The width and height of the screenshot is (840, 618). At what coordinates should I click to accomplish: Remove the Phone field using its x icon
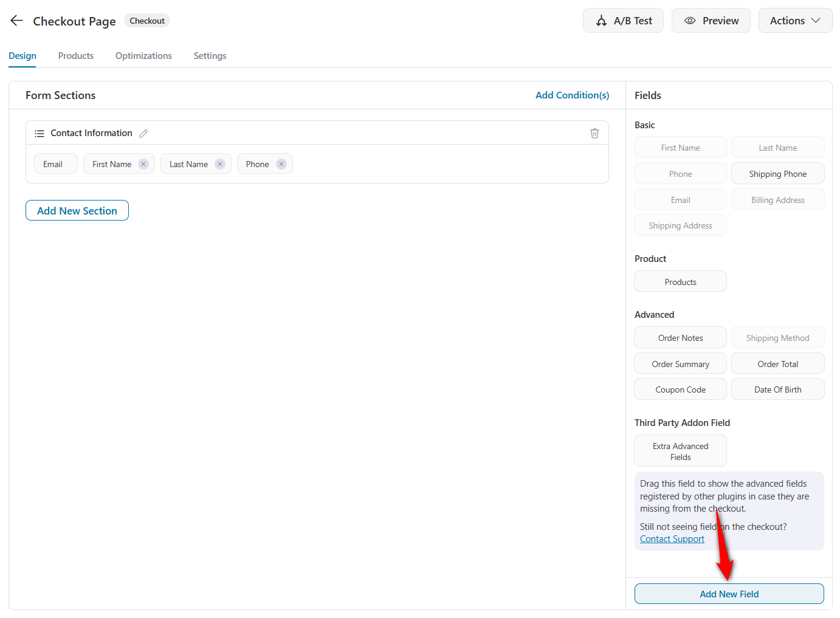coord(281,163)
